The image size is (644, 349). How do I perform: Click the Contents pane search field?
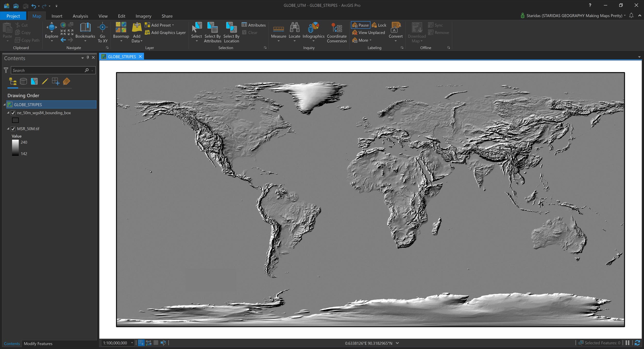(x=48, y=70)
